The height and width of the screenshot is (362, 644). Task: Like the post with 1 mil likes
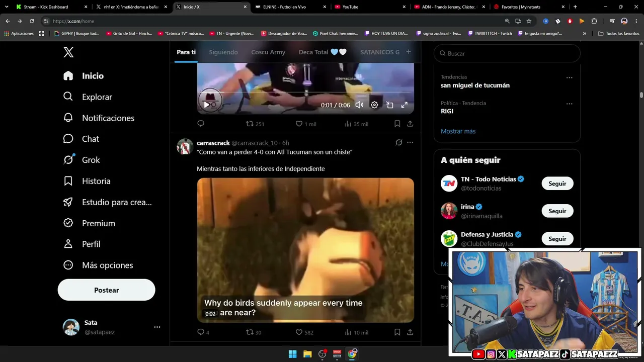point(305,124)
